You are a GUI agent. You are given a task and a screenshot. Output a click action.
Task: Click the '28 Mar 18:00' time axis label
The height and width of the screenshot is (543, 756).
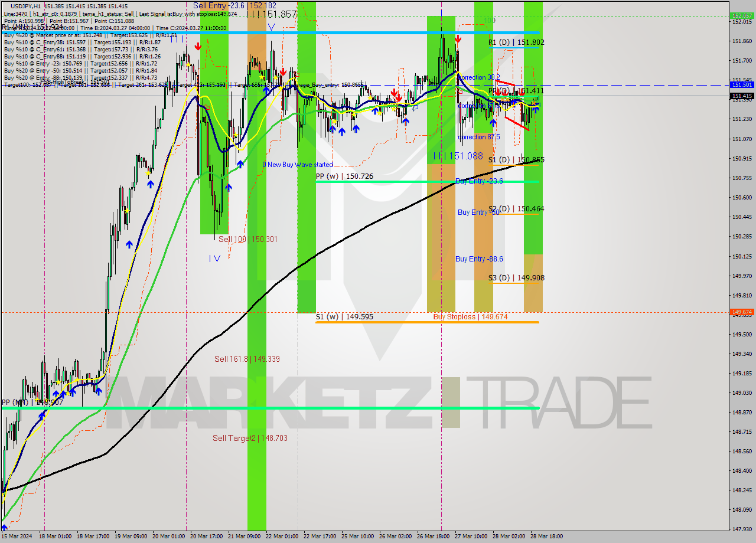click(547, 537)
